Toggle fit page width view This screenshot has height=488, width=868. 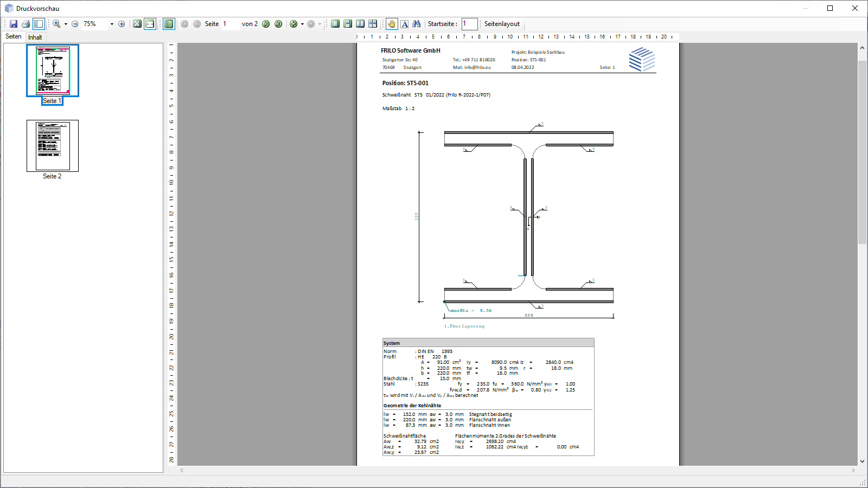tap(150, 24)
